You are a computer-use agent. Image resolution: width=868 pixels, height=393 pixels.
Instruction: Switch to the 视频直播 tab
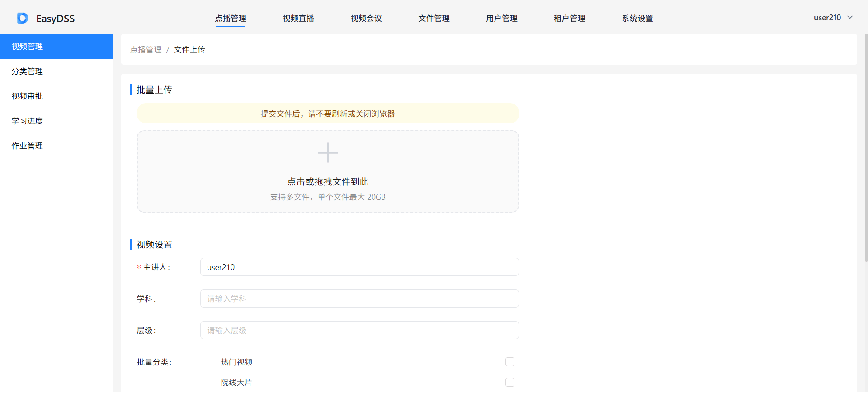pyautogui.click(x=298, y=19)
